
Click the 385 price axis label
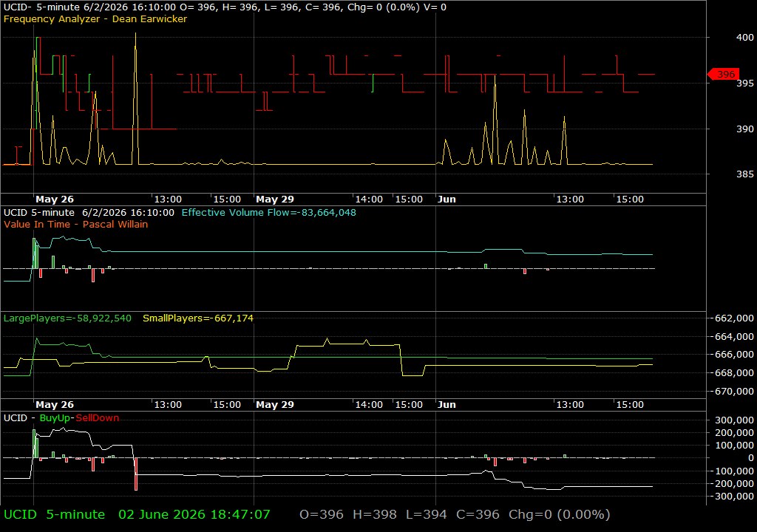[744, 174]
